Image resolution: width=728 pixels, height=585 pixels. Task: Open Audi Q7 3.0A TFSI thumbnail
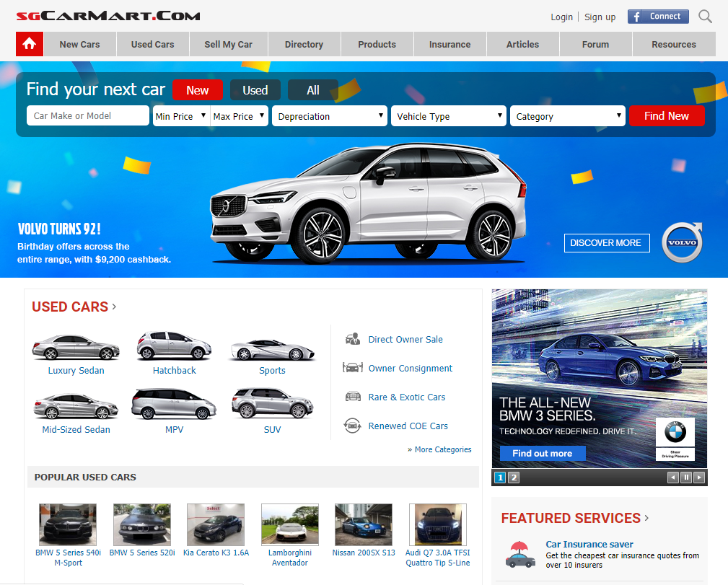(x=438, y=524)
